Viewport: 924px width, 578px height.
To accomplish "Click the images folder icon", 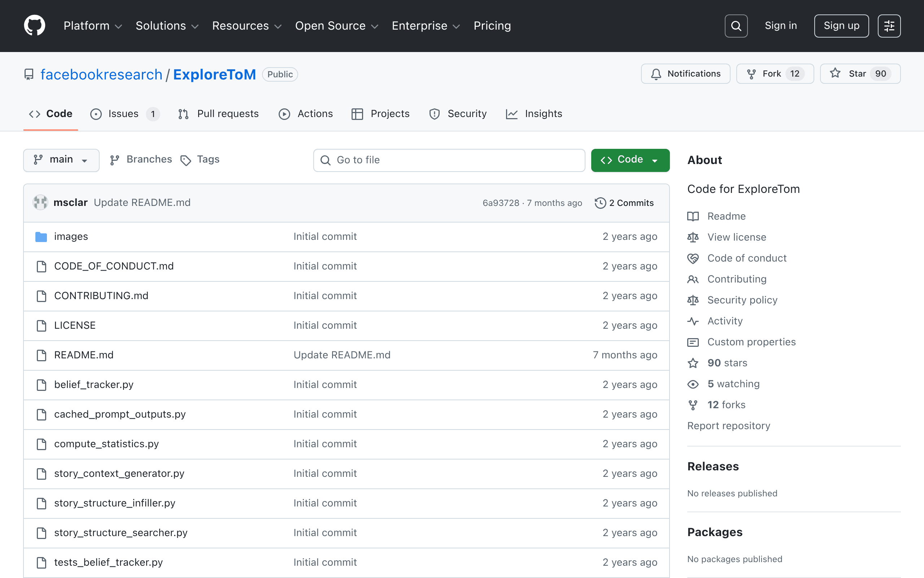I will pos(41,237).
